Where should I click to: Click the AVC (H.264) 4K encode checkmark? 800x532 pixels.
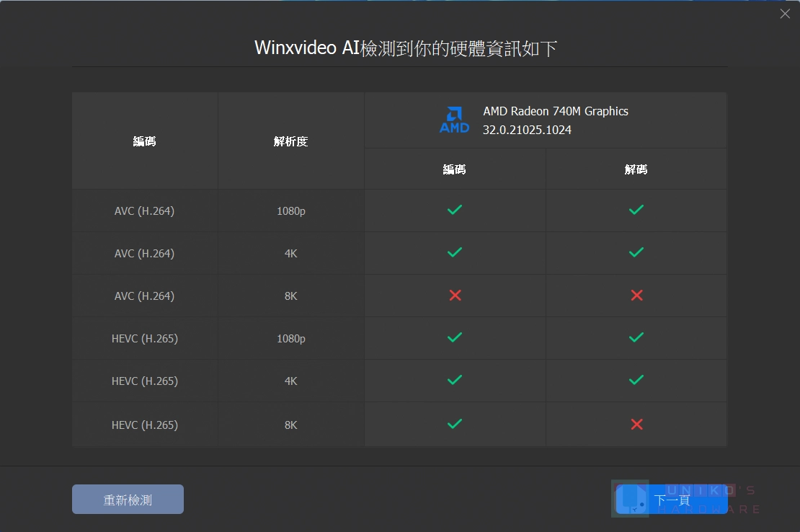click(455, 252)
